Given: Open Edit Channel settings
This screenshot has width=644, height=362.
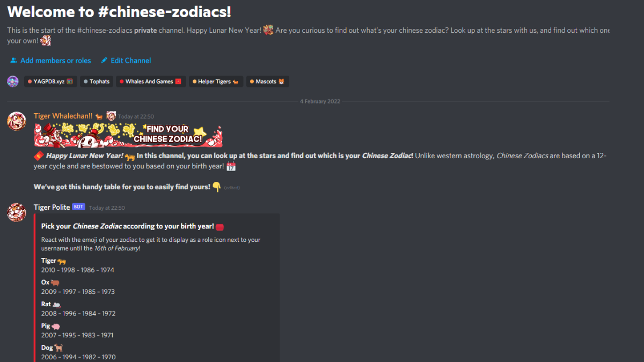Looking at the screenshot, I should 126,61.
